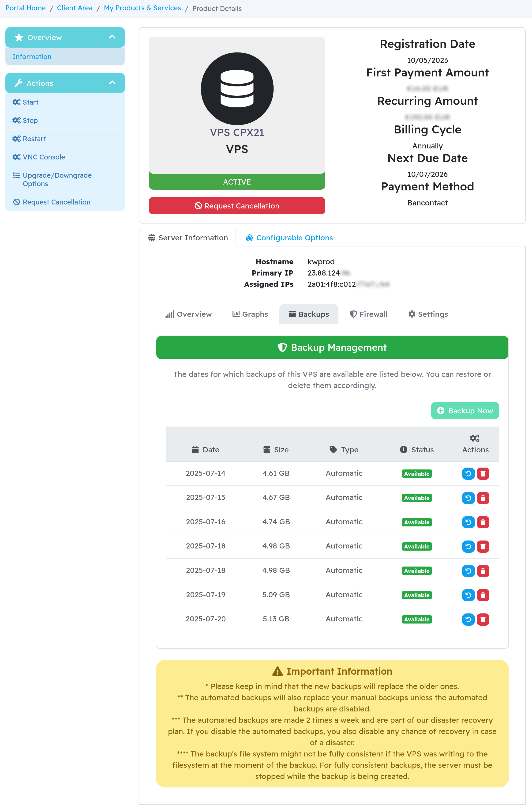
Task: Open the server Overview sub-tab with bars icon
Action: tap(189, 314)
